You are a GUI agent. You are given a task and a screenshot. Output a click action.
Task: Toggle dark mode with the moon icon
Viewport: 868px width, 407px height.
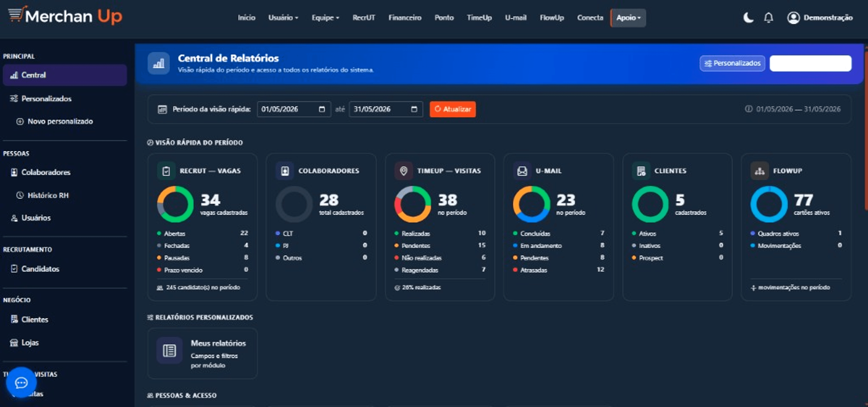pyautogui.click(x=748, y=17)
